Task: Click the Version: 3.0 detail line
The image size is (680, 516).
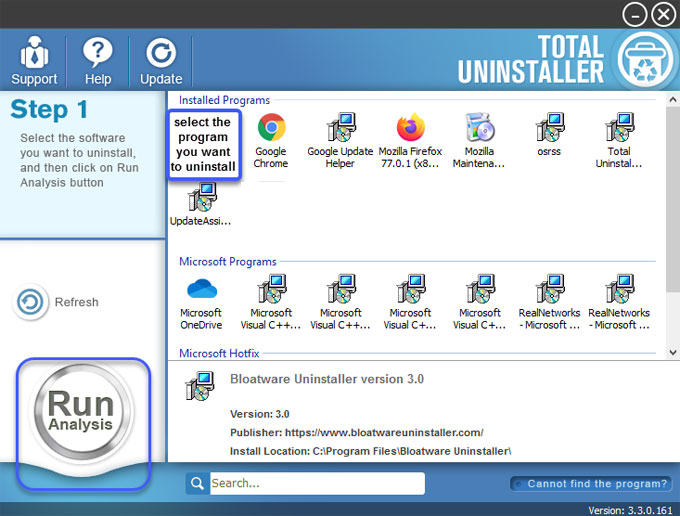Action: [259, 414]
